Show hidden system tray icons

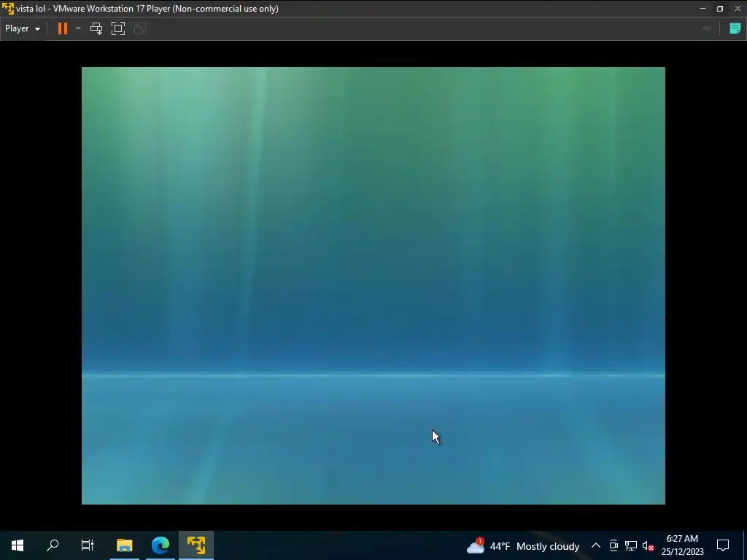click(x=596, y=545)
